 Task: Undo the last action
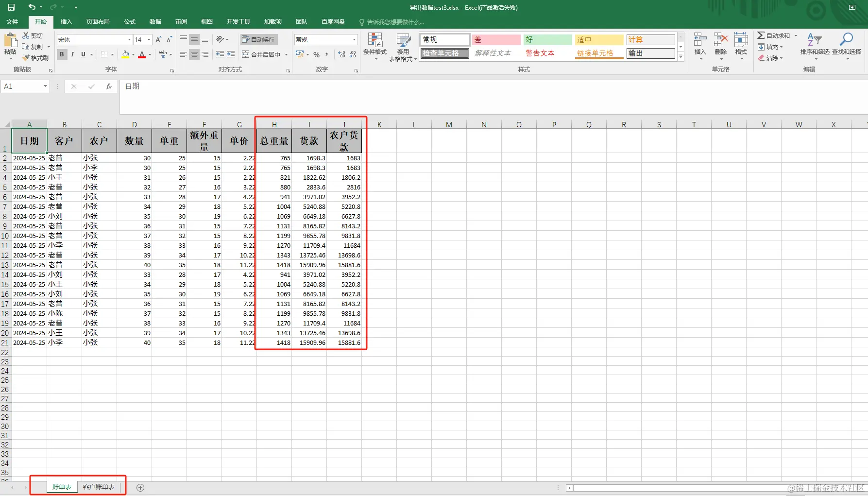(x=32, y=7)
